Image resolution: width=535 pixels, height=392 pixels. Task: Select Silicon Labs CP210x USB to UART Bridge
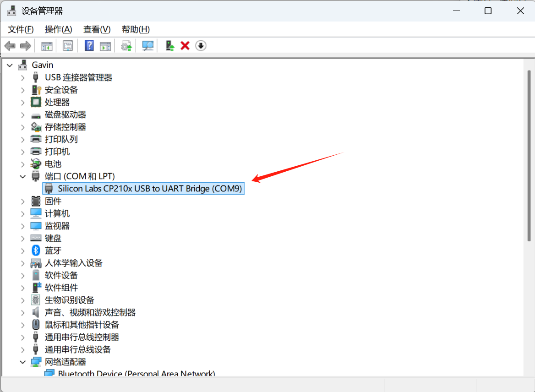(149, 189)
